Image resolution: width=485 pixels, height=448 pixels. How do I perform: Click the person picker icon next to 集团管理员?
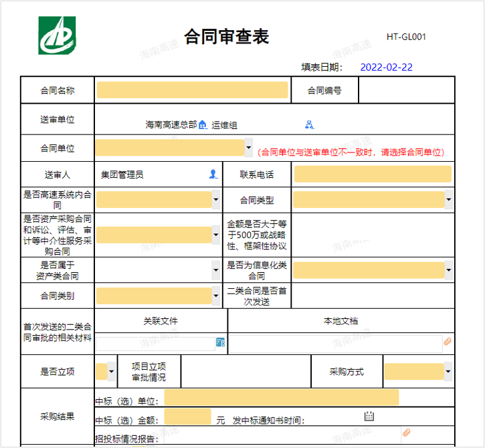point(213,175)
